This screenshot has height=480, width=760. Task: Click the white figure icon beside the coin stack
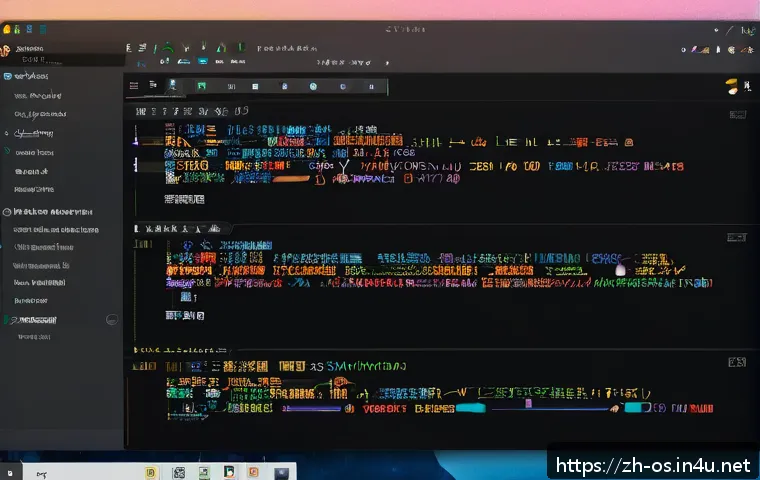[x=747, y=86]
